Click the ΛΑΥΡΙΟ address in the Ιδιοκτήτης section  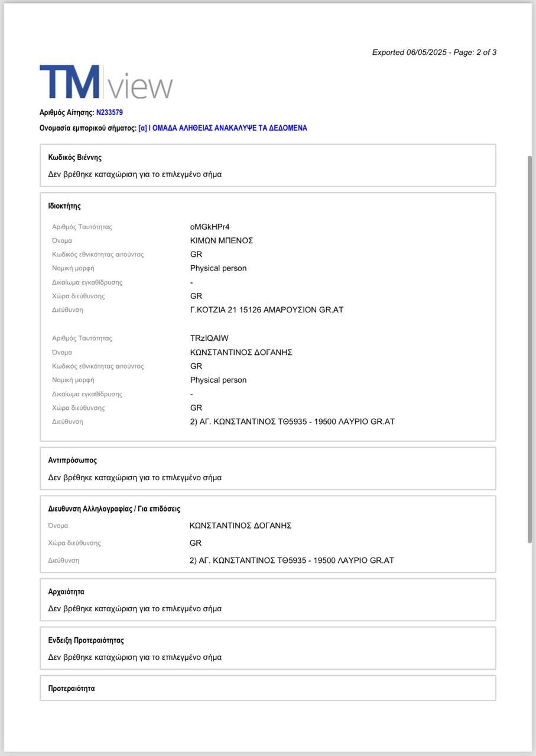[292, 422]
